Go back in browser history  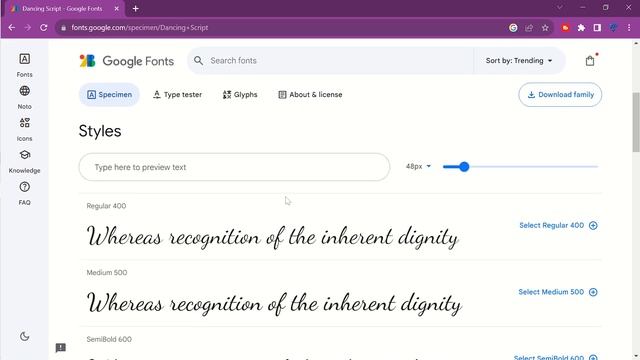(11, 28)
